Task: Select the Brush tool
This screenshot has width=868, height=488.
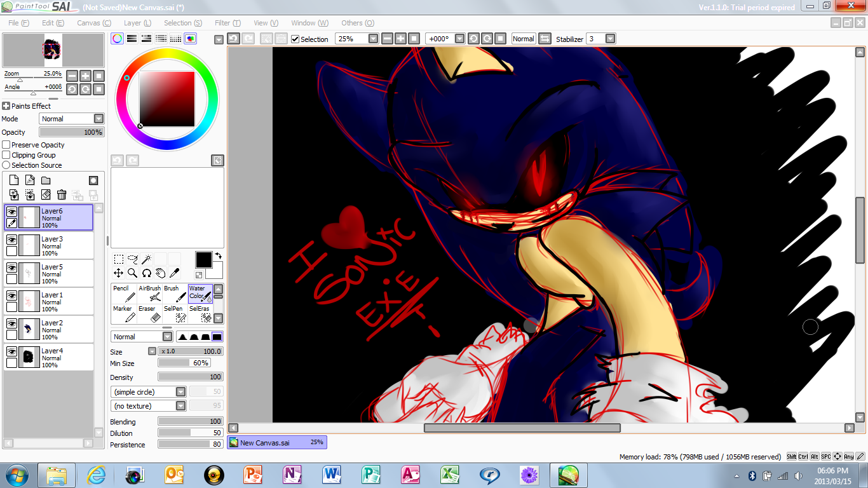Action: coord(175,294)
